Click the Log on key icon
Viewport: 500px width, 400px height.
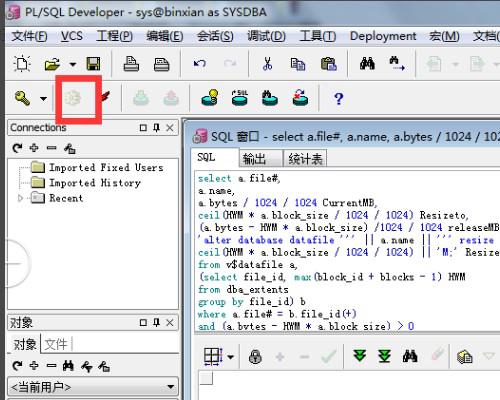coord(22,98)
